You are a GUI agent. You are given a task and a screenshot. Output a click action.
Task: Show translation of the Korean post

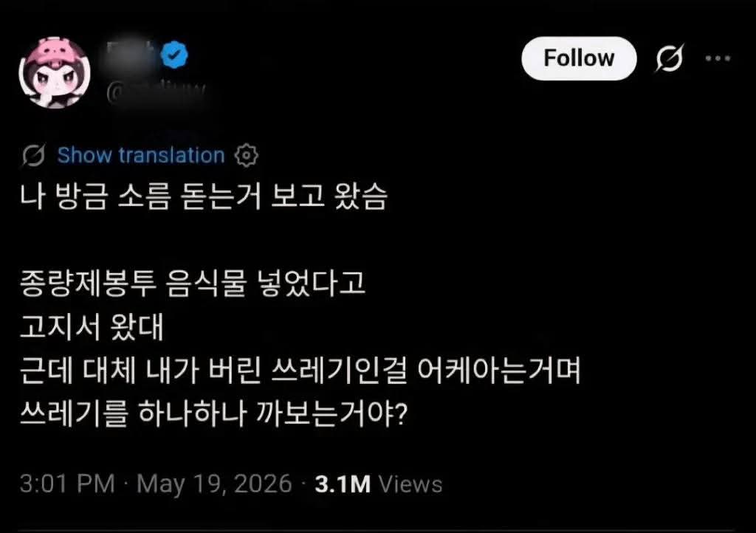(x=141, y=155)
